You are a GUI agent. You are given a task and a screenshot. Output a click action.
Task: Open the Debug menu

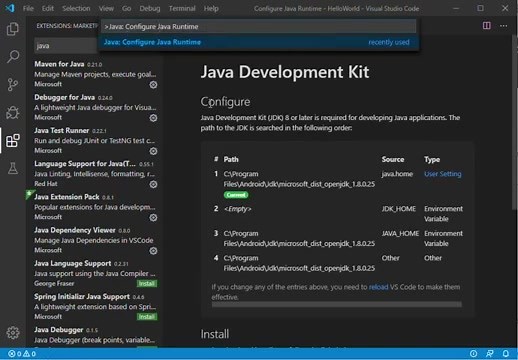coord(150,8)
